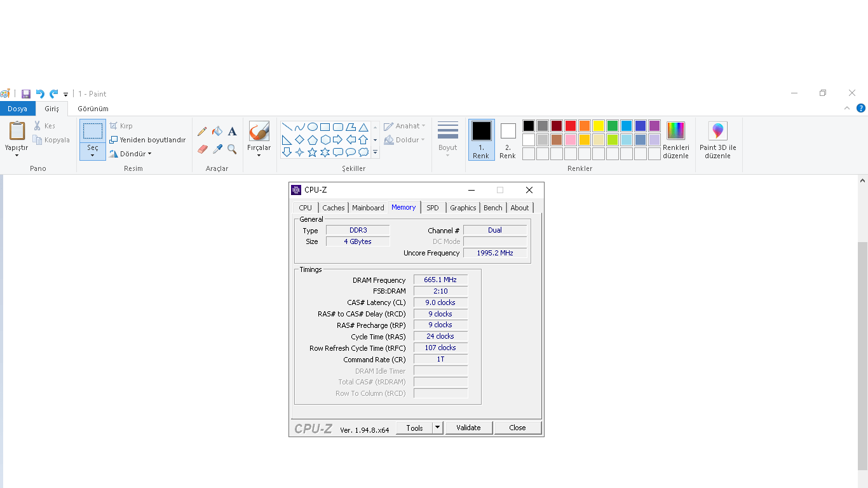
Task: Open Paint 3D ile düzenle
Action: pos(718,140)
